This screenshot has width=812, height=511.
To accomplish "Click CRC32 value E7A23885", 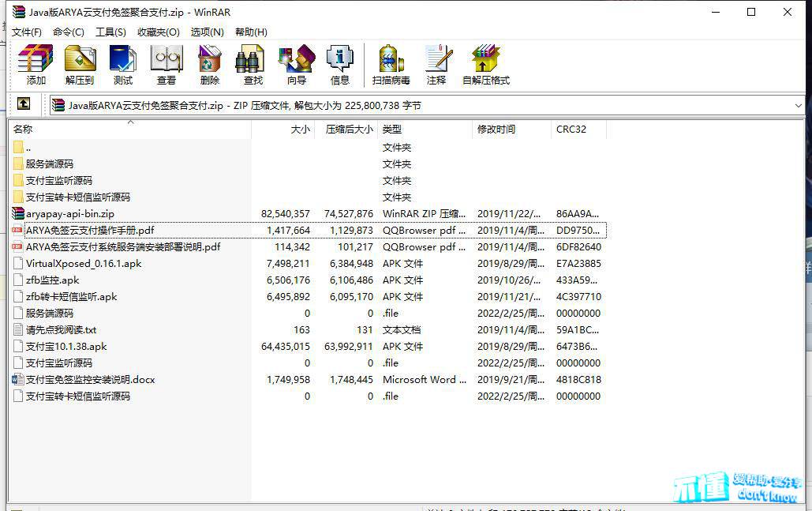I will (578, 263).
